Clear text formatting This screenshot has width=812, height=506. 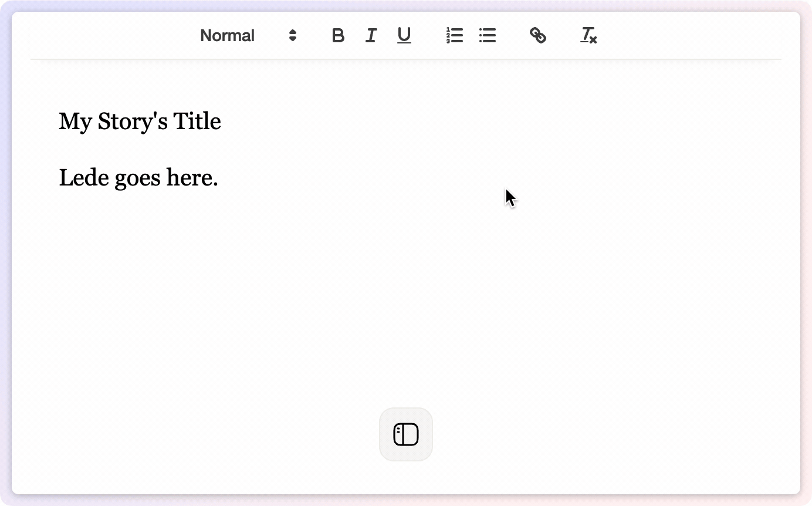point(588,36)
